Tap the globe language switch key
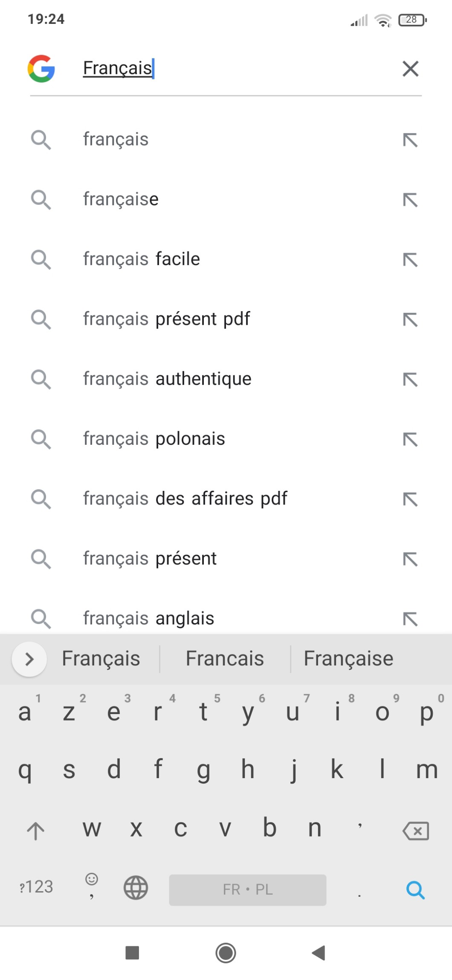 136,887
